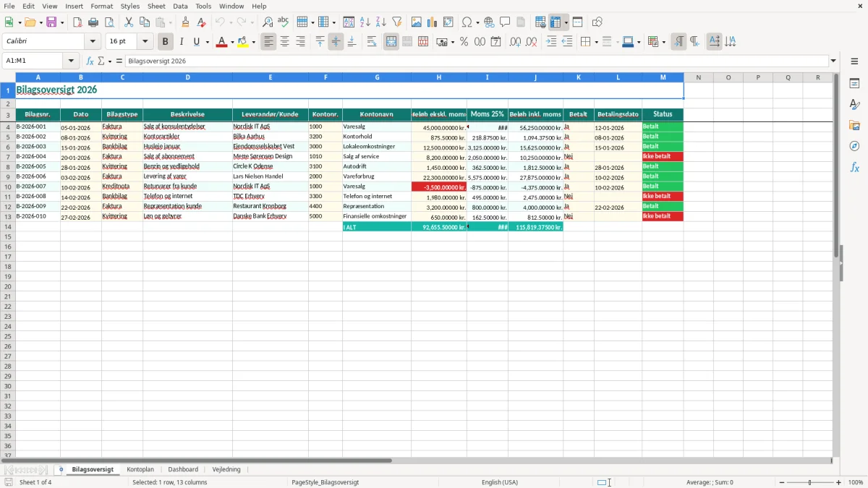Toggle merge and center cells

tap(391, 42)
